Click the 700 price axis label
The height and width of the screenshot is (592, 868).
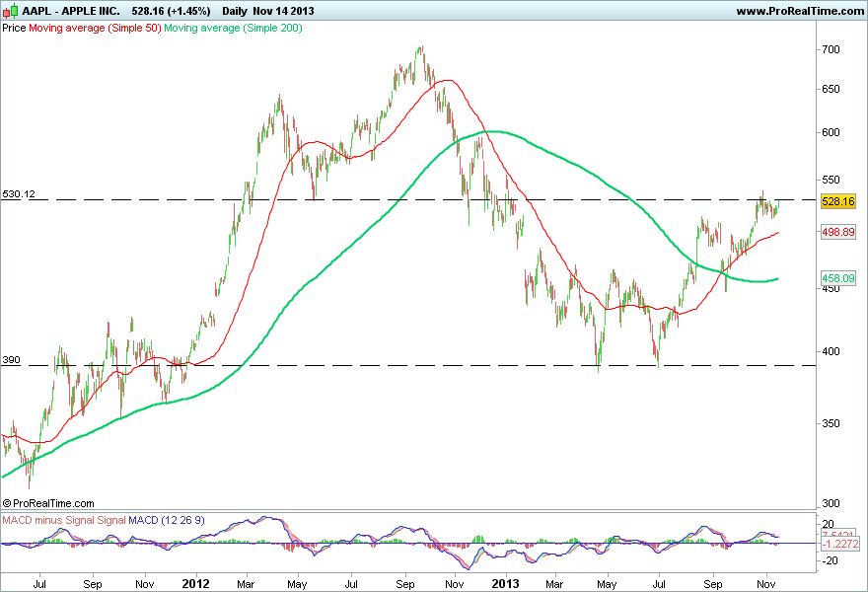pyautogui.click(x=831, y=50)
